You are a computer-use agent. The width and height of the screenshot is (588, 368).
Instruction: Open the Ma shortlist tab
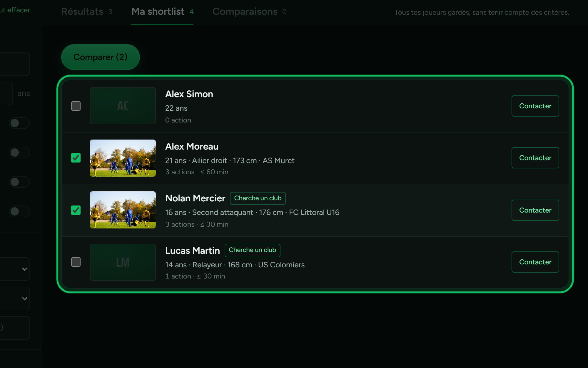[162, 12]
